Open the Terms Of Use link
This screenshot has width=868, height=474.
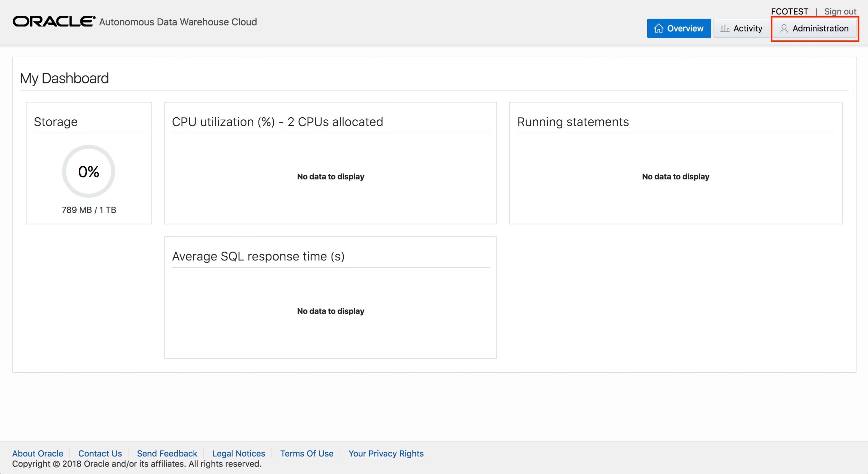[x=307, y=453]
